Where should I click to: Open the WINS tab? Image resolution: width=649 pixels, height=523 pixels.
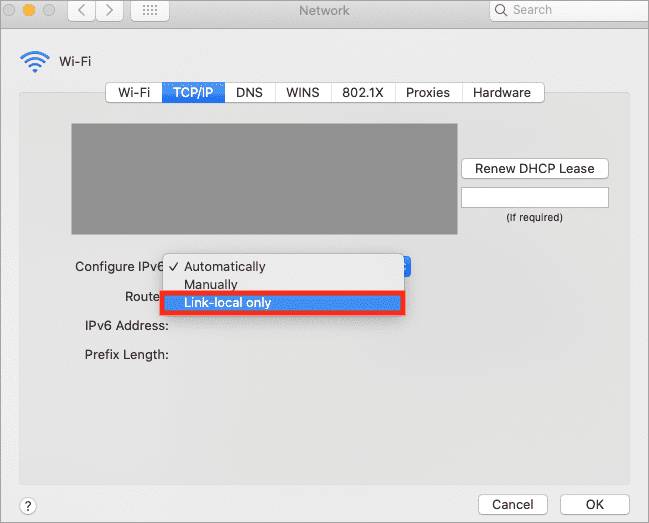coord(303,92)
